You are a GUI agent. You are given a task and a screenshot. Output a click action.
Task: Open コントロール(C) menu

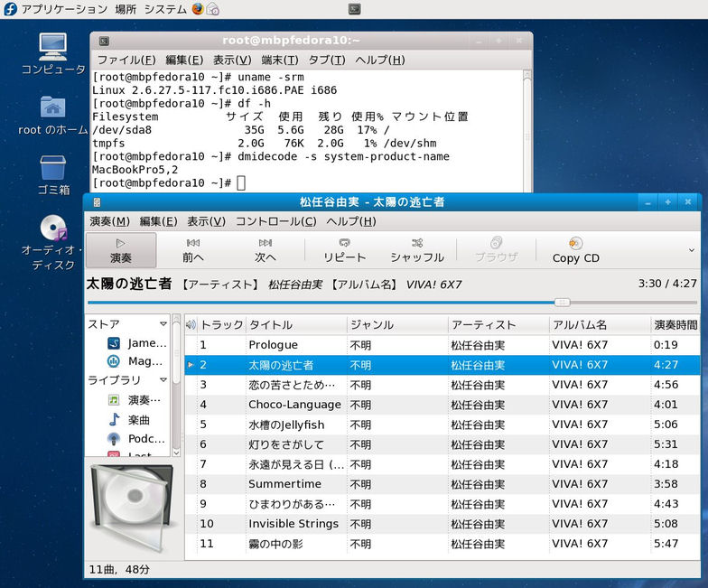coord(276,221)
